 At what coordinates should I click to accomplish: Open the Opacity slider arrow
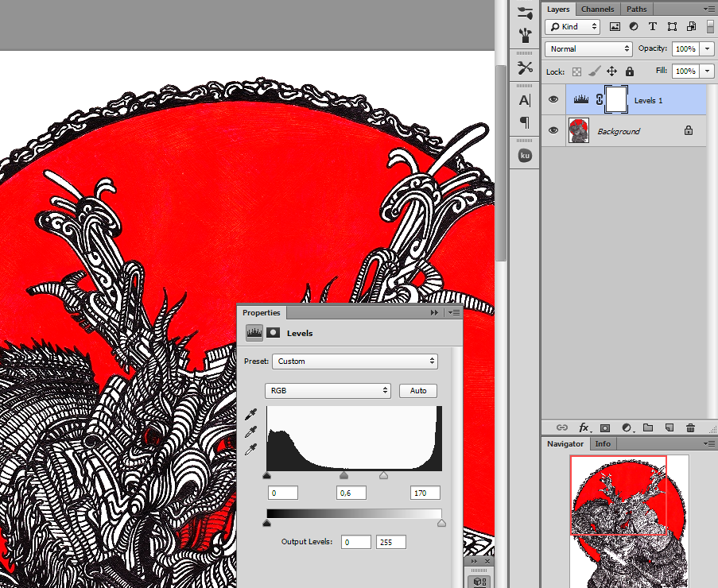(708, 49)
